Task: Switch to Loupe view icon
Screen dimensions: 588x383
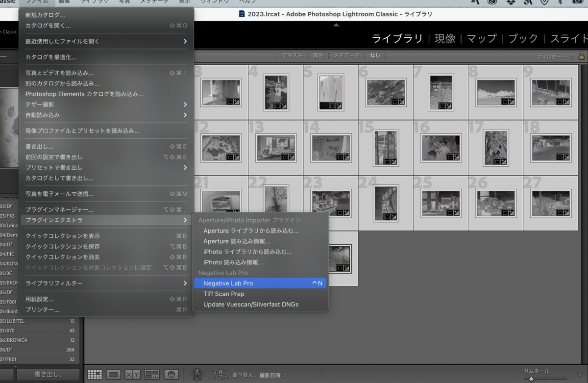Action: click(114, 375)
